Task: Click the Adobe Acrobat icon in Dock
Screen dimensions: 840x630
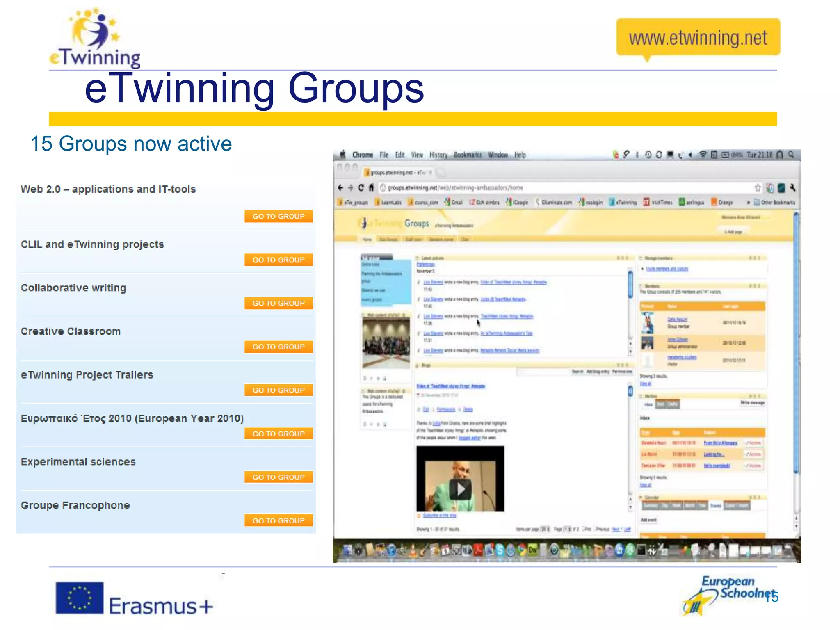Action: [x=478, y=550]
